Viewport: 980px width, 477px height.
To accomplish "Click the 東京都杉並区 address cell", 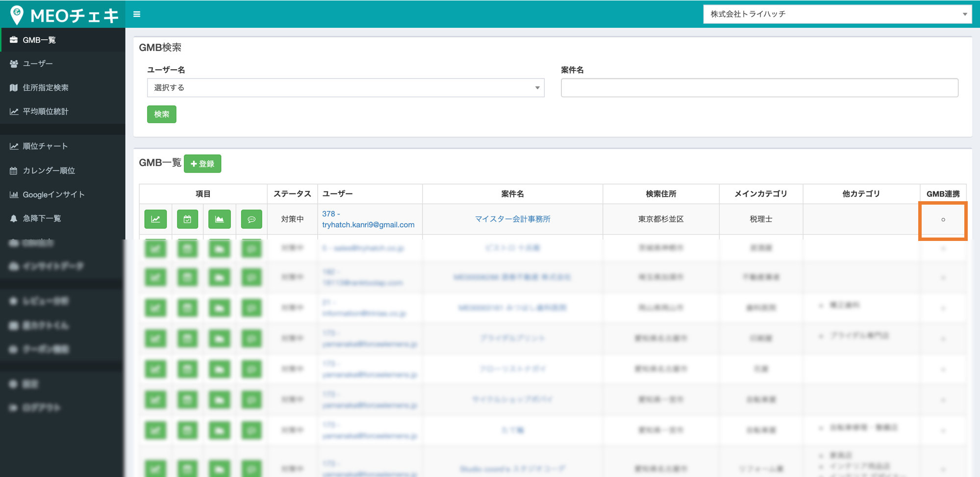I will pos(661,219).
